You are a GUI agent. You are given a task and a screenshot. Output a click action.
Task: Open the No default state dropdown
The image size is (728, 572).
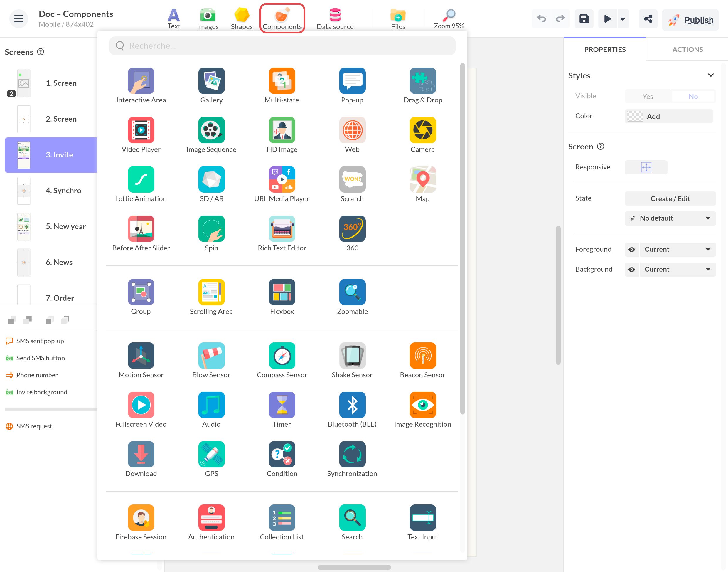[x=670, y=218]
